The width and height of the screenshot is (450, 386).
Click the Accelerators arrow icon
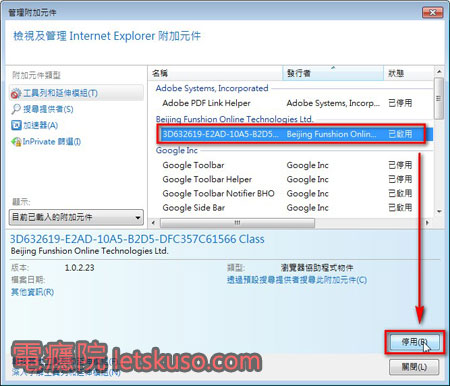[16, 125]
